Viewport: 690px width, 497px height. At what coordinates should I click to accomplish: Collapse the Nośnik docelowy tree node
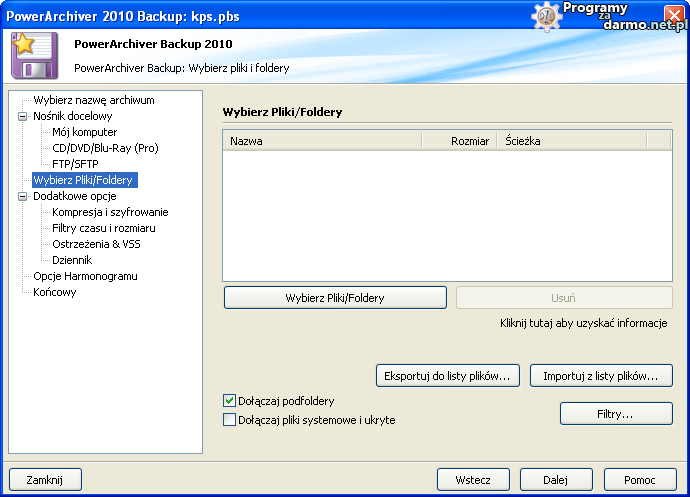[23, 116]
